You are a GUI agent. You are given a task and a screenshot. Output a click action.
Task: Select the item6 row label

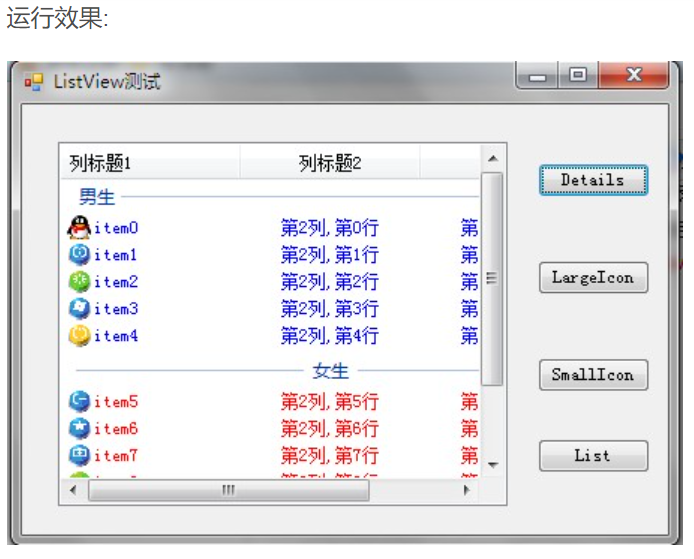click(x=116, y=429)
